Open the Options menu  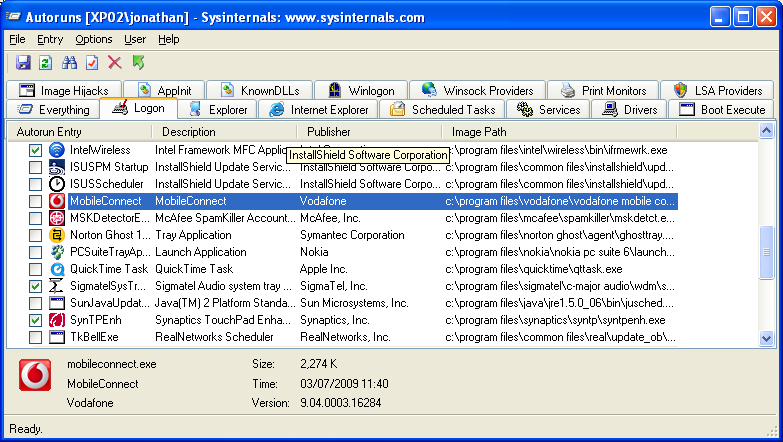pyautogui.click(x=94, y=39)
